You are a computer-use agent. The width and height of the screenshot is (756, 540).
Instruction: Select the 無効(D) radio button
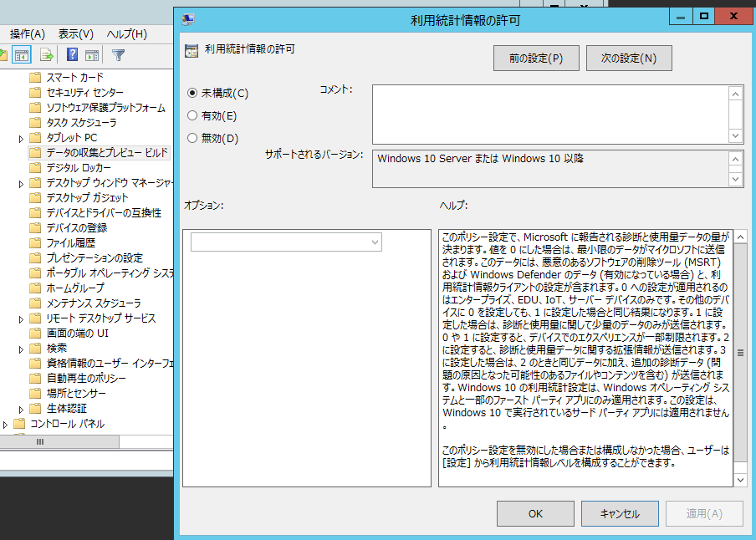(x=192, y=138)
